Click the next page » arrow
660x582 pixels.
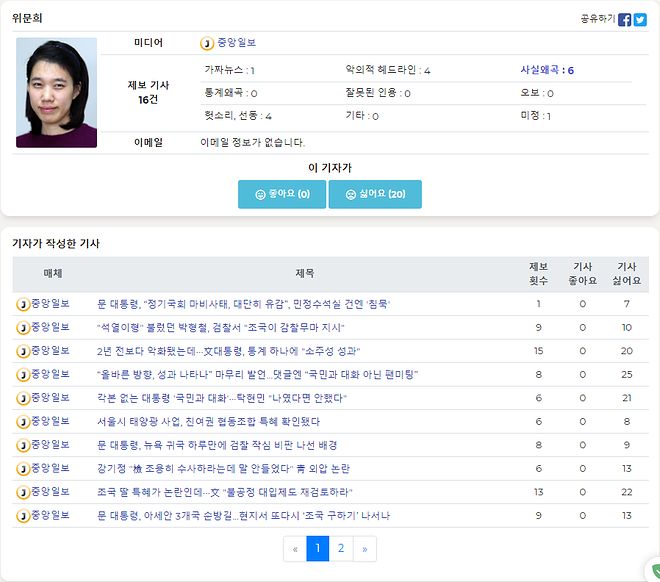point(364,548)
